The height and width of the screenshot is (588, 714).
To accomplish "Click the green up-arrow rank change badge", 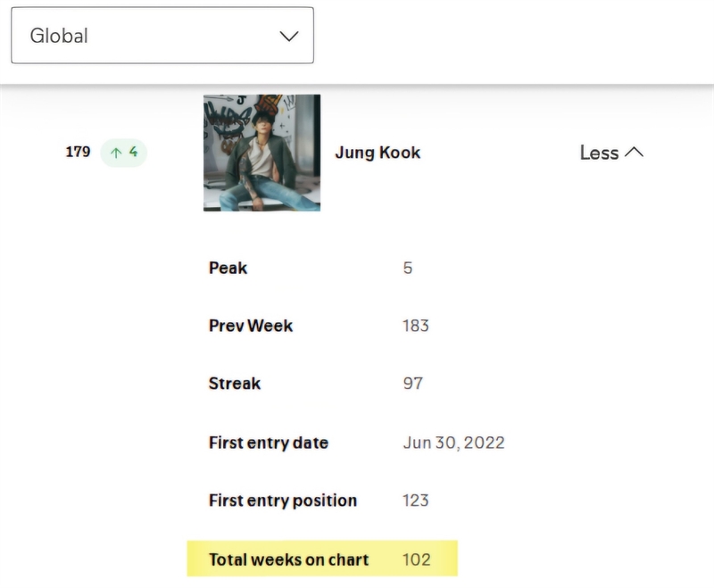I will coord(124,153).
